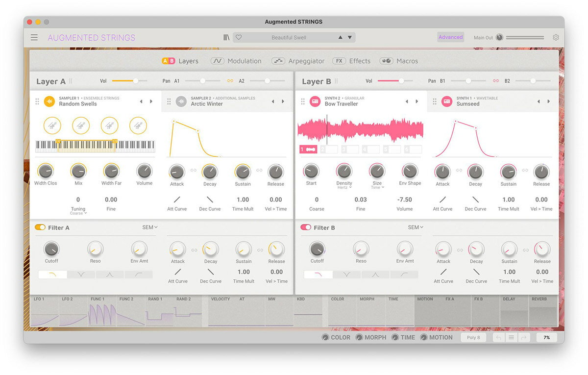
Task: Open the preset library browser icon
Action: [226, 37]
